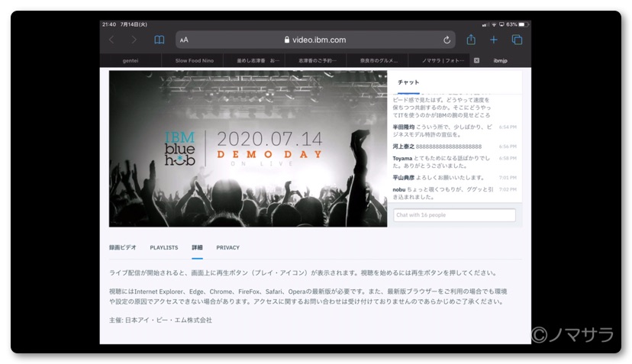This screenshot has width=632, height=364.
Task: Open the bookmarks book icon
Action: [x=160, y=40]
